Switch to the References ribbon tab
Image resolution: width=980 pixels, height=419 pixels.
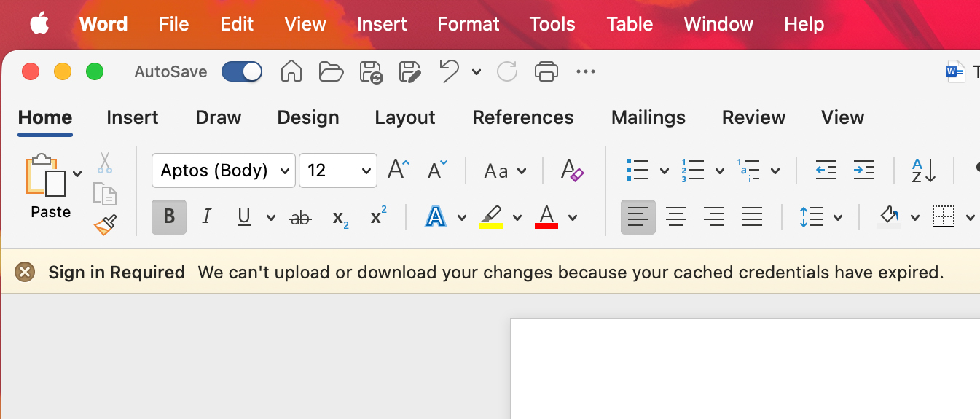click(523, 117)
